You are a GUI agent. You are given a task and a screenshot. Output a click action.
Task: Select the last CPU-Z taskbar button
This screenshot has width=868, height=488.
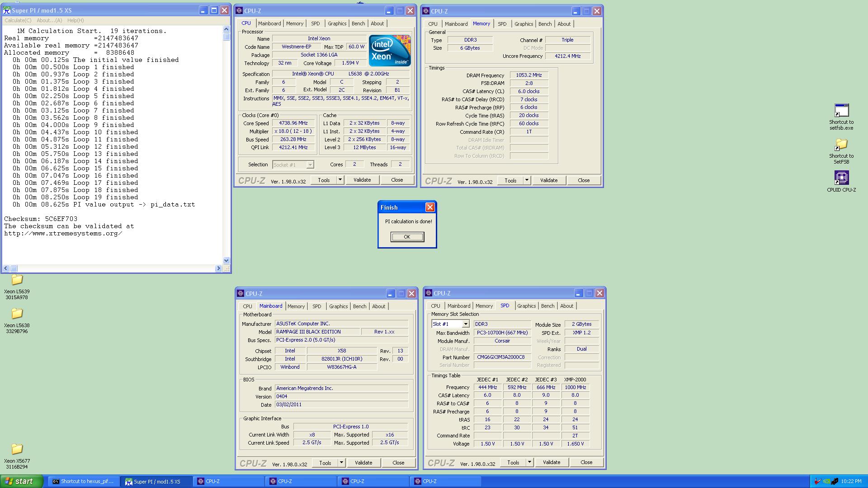(446, 482)
